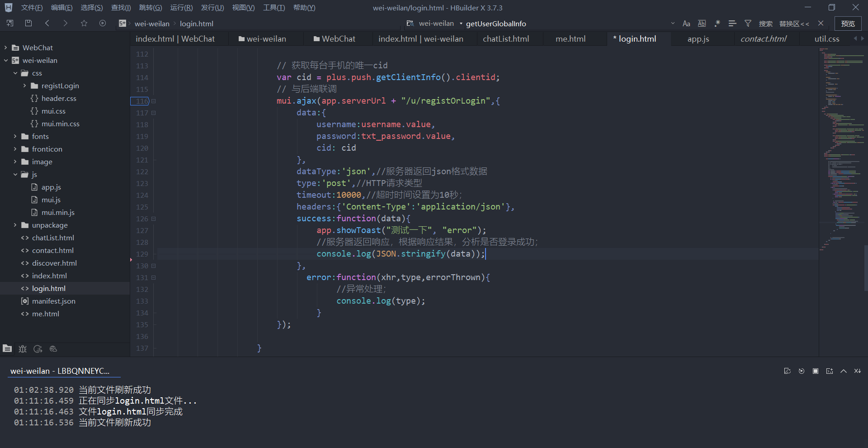Image resolution: width=868 pixels, height=448 pixels.
Task: Click the filter funnel icon
Action: (748, 24)
